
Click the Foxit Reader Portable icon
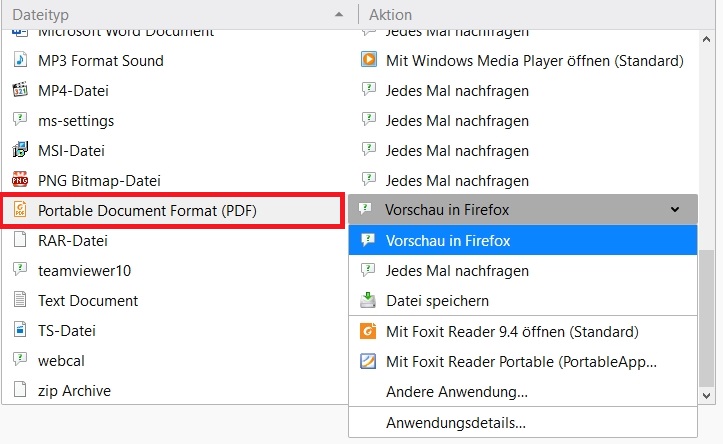click(368, 361)
